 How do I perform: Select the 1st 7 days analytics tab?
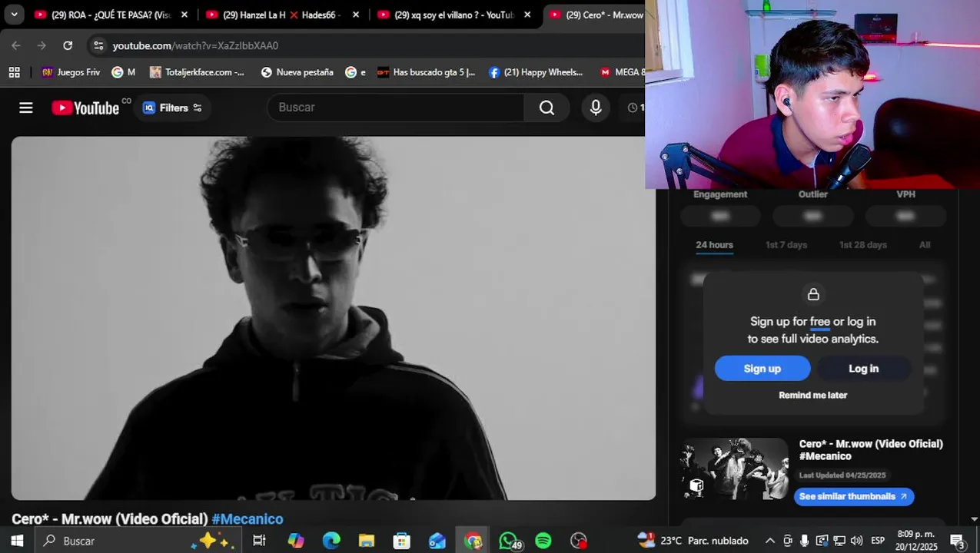pos(786,245)
